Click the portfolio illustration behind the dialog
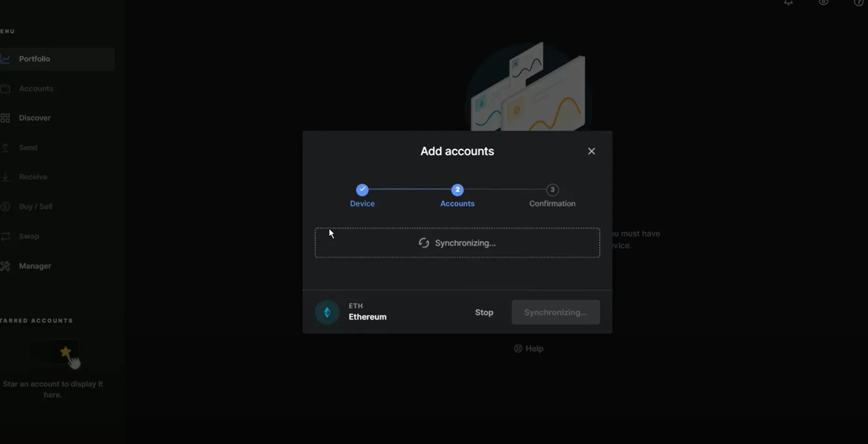Image resolution: width=868 pixels, height=444 pixels. (x=529, y=86)
